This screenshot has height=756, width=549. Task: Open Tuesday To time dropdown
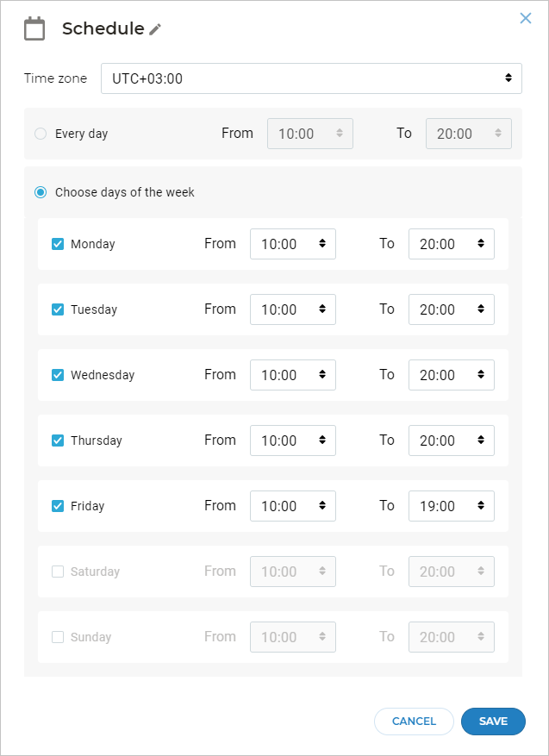pyautogui.click(x=452, y=309)
